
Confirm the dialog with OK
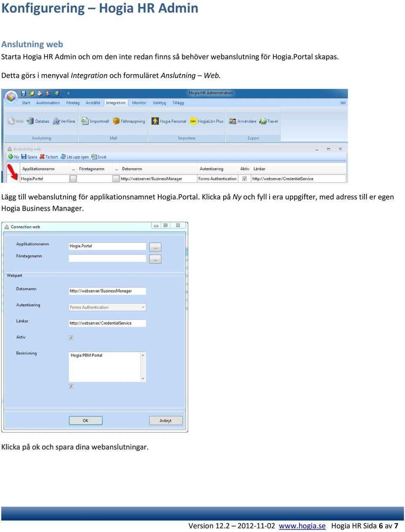[x=86, y=421]
